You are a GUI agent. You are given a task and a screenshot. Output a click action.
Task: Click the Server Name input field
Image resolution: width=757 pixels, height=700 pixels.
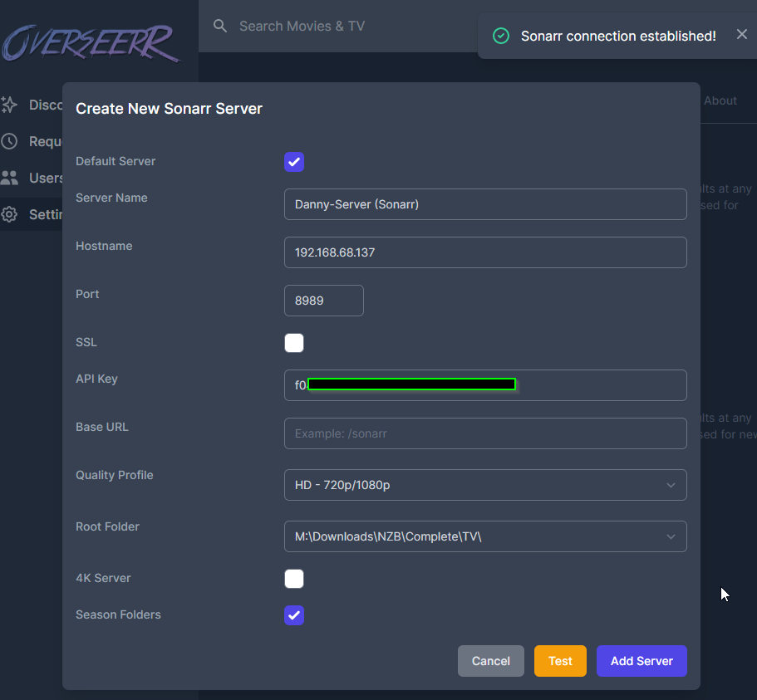485,204
